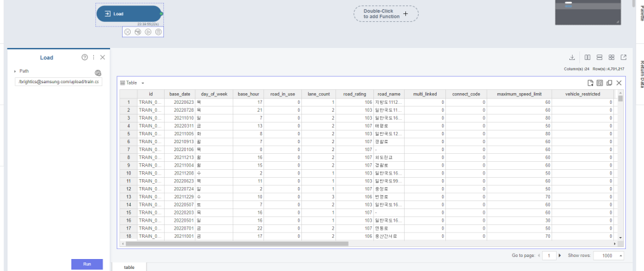Click the connect_code column header
Viewport: 644px width, 271px height.
[466, 95]
